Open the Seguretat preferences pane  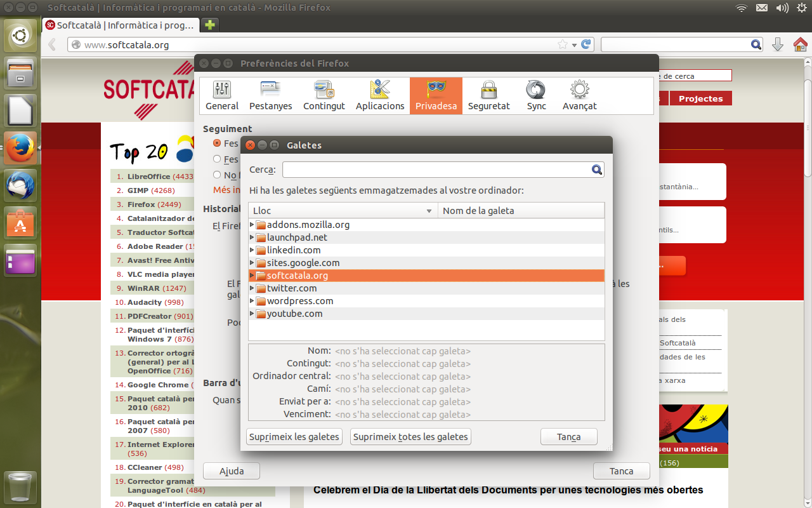tap(488, 96)
